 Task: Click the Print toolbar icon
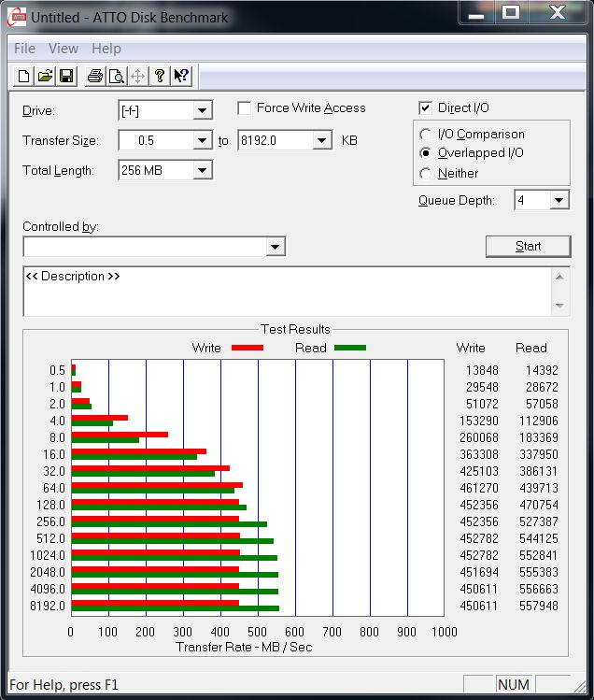point(94,77)
